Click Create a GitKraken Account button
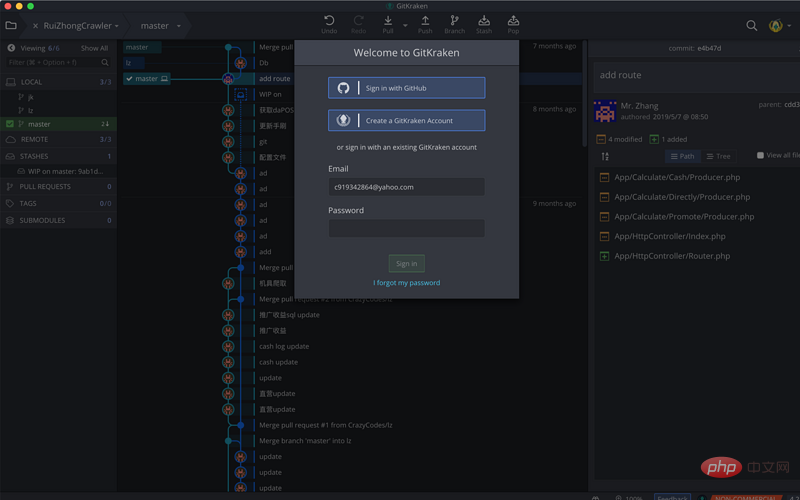This screenshot has height=500, width=800. tap(407, 120)
